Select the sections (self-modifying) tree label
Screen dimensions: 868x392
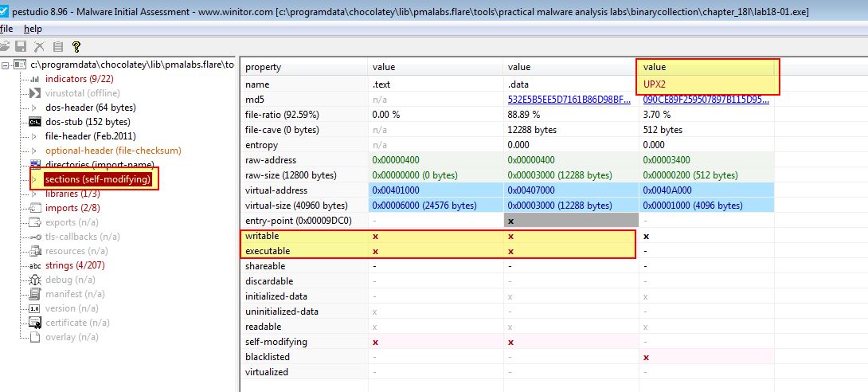point(98,179)
